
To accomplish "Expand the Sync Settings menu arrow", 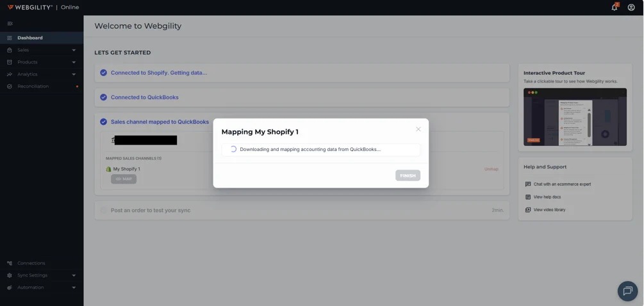I will click(74, 276).
